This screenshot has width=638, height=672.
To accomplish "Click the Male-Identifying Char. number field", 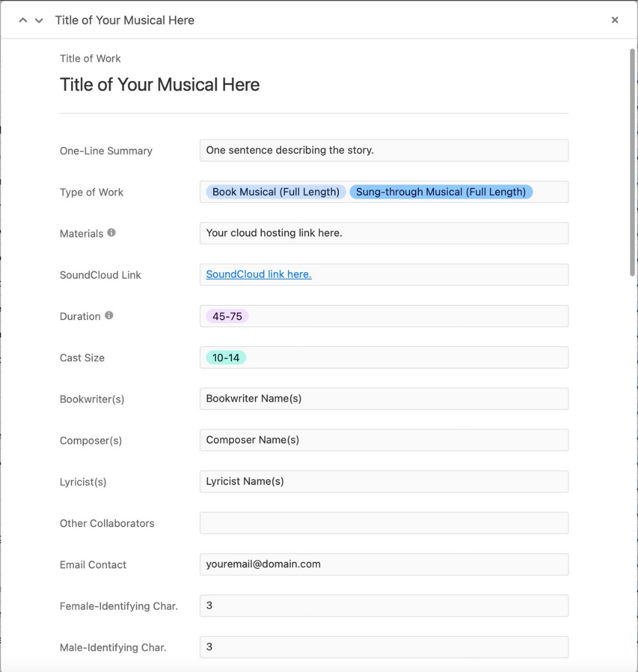I will click(x=384, y=647).
